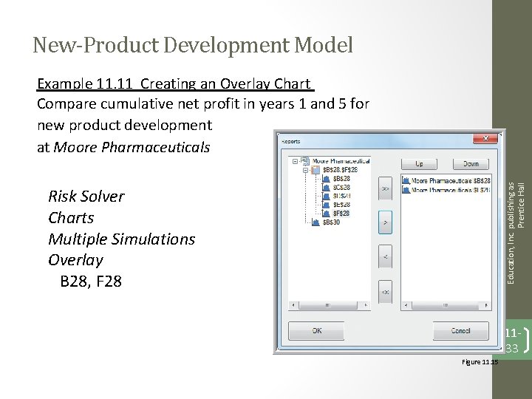
Task: Click the range icon next to $B$28:$F$28
Action: click(316, 170)
